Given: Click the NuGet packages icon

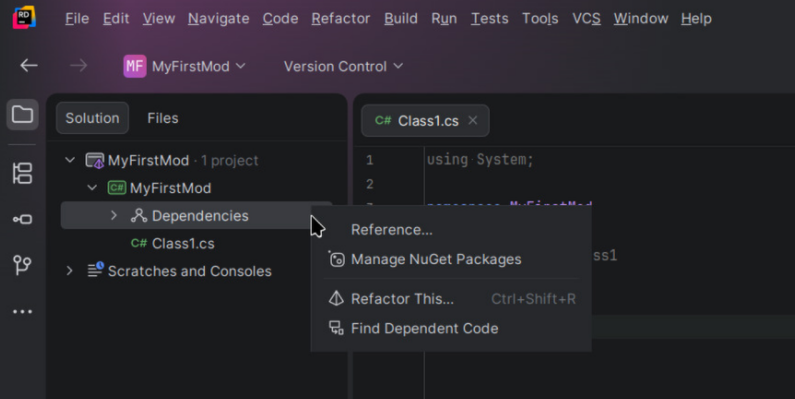Looking at the screenshot, I should click(337, 259).
